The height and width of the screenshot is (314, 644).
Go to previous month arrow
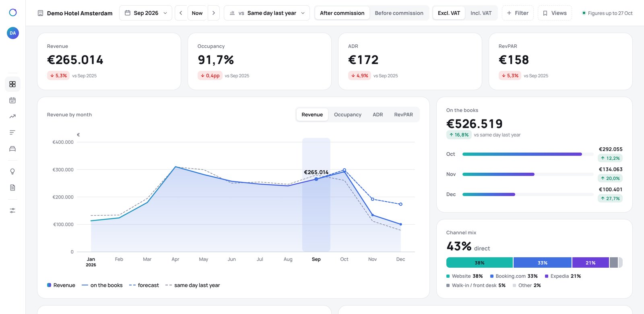pyautogui.click(x=181, y=13)
